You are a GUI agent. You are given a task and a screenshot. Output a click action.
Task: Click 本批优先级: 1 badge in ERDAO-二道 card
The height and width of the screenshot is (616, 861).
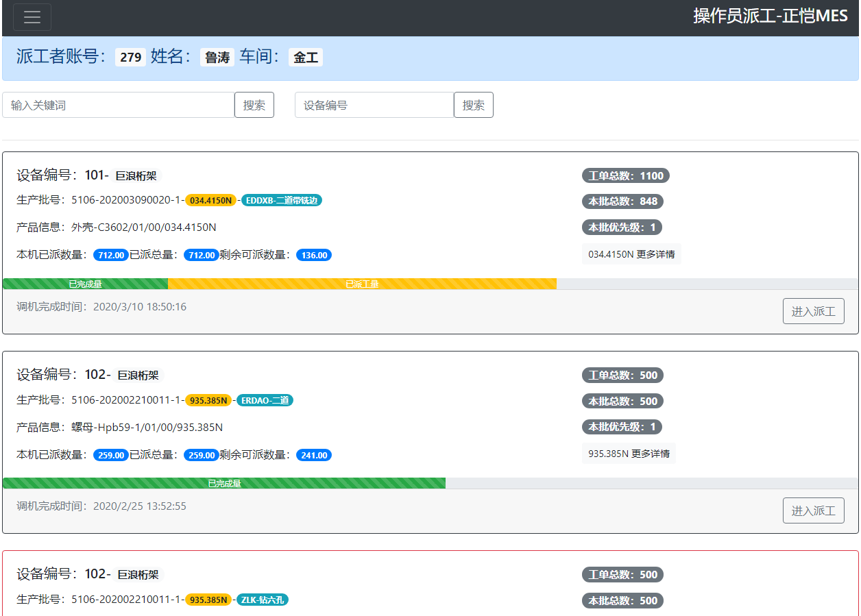[622, 427]
